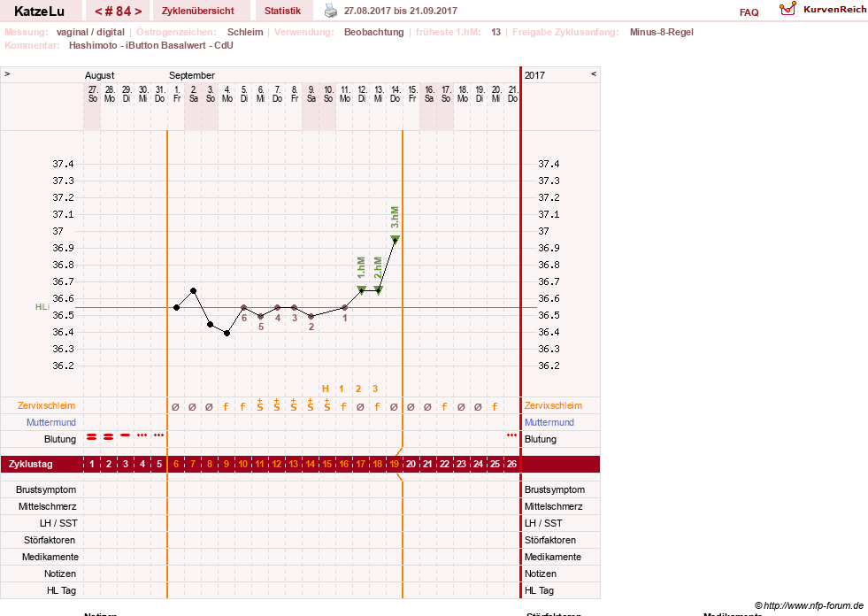This screenshot has width=868, height=616.
Task: Click the 2.hM temperature marker
Action: coord(378,289)
